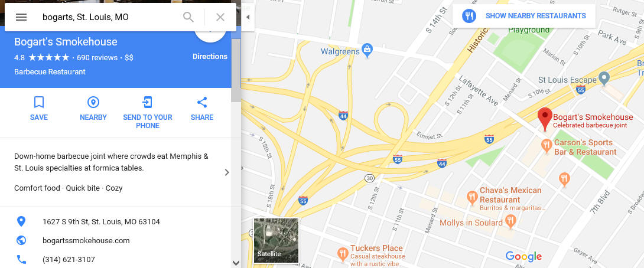Expand panel using bottom down chevron
The height and width of the screenshot is (268, 644).
pyautogui.click(x=236, y=262)
